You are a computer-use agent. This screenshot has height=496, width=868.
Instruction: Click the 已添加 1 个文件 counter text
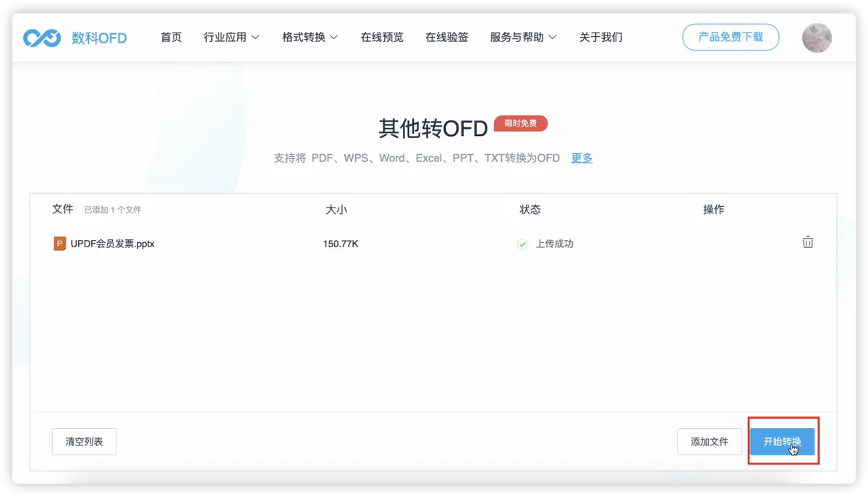coord(113,210)
